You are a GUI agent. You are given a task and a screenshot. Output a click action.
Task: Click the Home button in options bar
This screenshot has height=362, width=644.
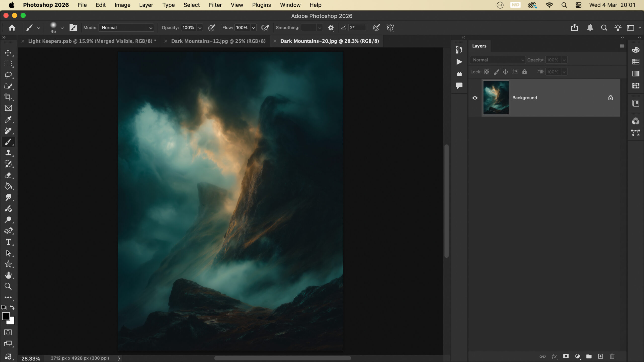[x=12, y=28]
